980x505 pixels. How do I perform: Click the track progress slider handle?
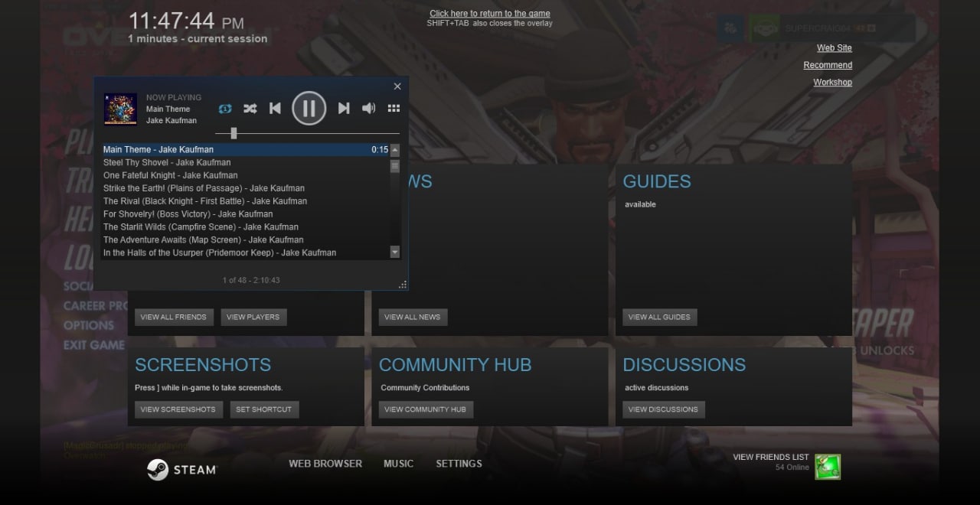[x=234, y=133]
